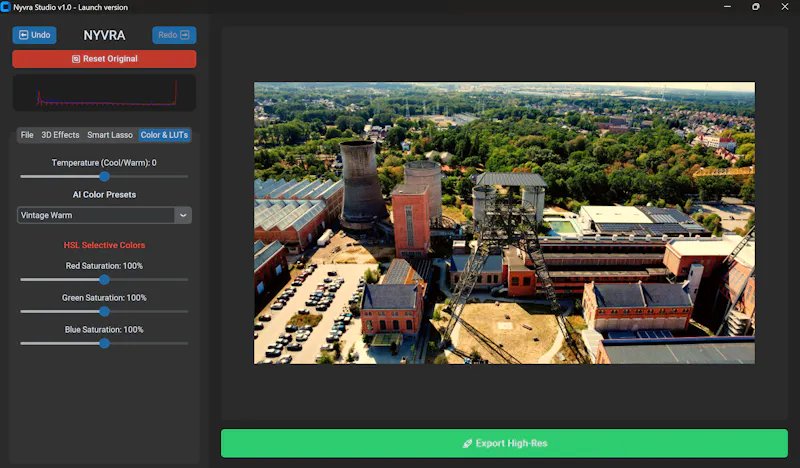This screenshot has width=800, height=468.
Task: Click the AI Color Presets label
Action: [104, 194]
